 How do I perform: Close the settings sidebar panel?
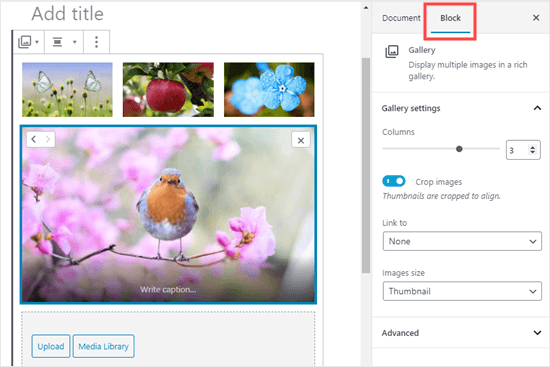click(x=536, y=18)
